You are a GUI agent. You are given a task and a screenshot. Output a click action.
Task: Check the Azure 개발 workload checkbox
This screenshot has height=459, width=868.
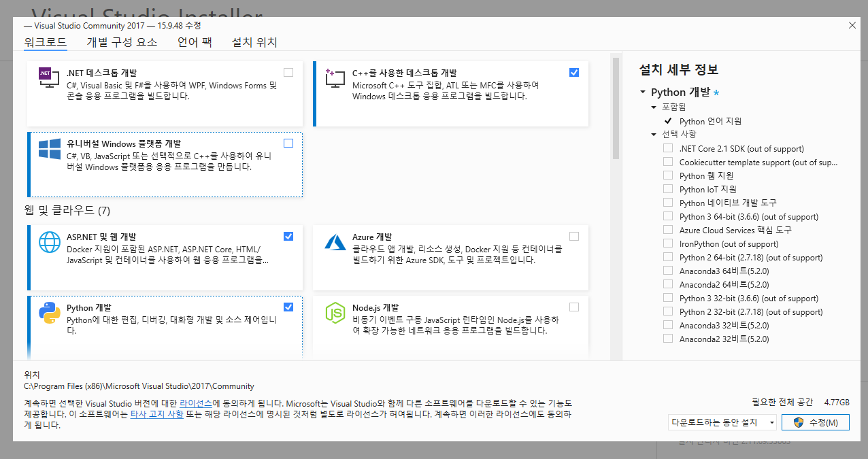coord(574,236)
